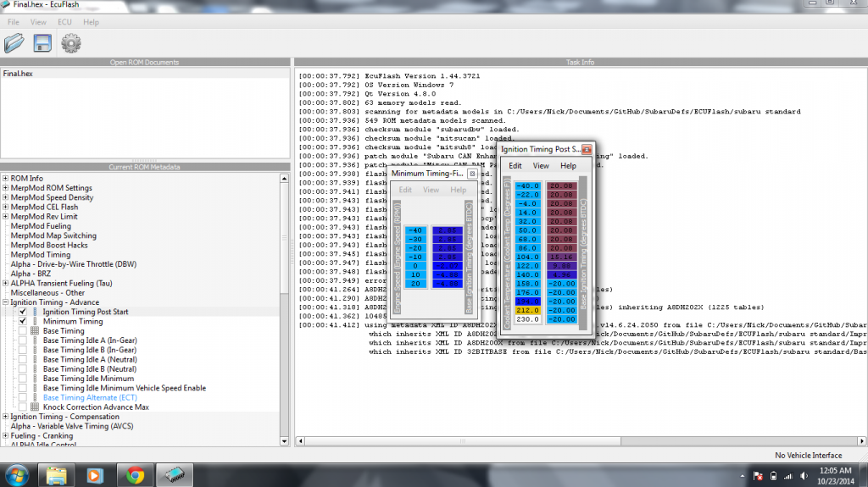Close the Minimum Timing table window
This screenshot has height=487, width=868.
pos(472,174)
